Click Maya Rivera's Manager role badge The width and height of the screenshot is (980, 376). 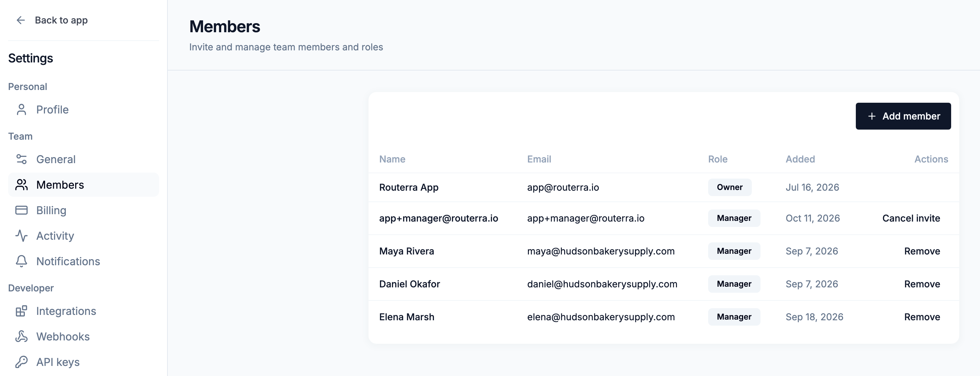(734, 251)
